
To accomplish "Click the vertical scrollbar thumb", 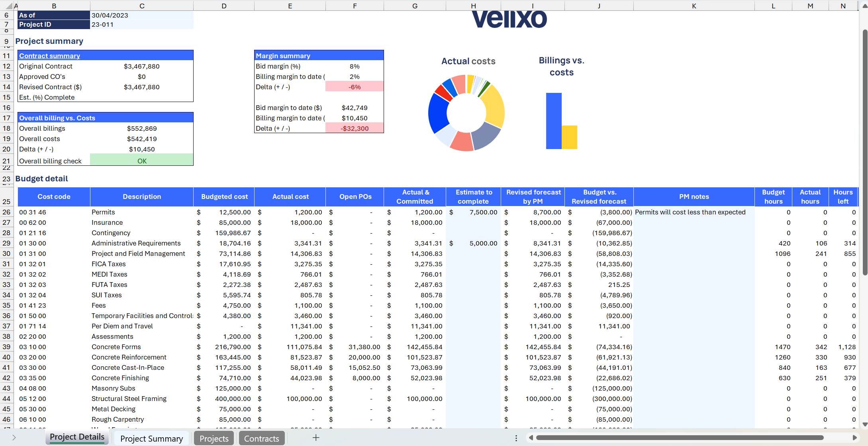I will (x=865, y=151).
